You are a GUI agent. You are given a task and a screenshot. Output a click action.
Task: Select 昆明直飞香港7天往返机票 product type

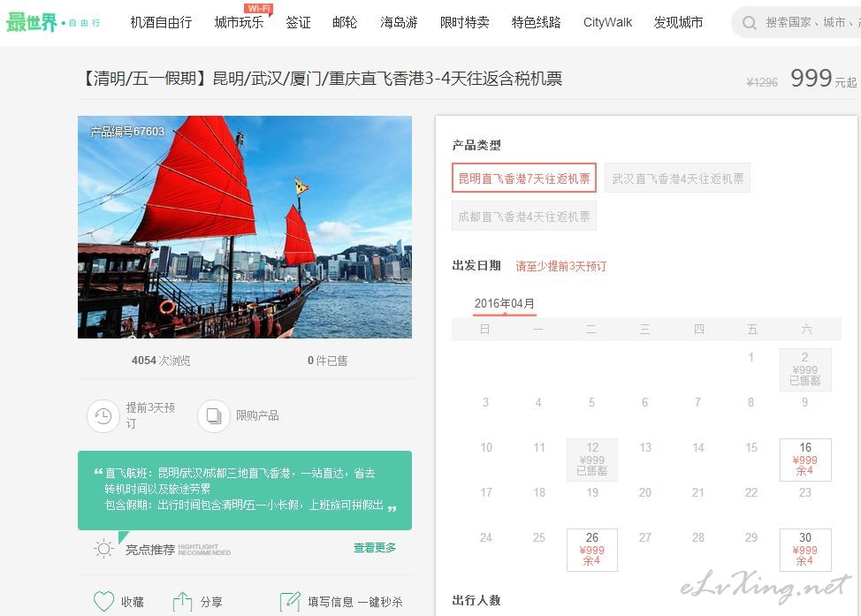(524, 178)
